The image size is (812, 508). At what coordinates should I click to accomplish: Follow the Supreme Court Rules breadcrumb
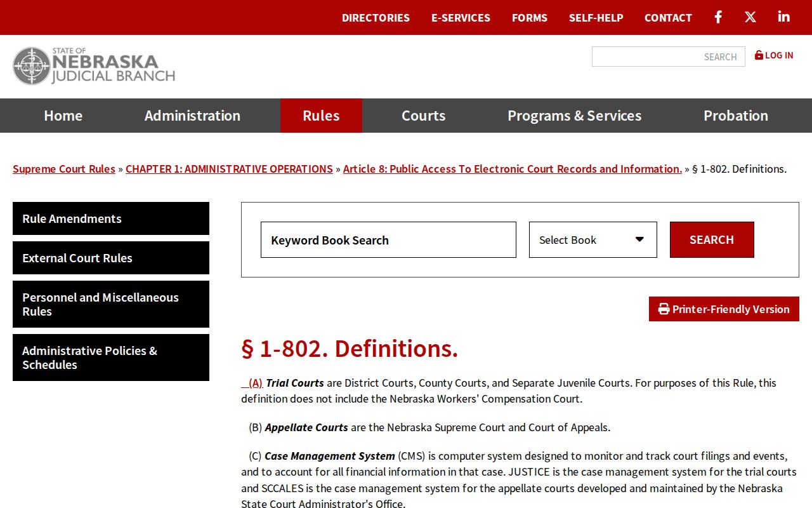click(64, 169)
